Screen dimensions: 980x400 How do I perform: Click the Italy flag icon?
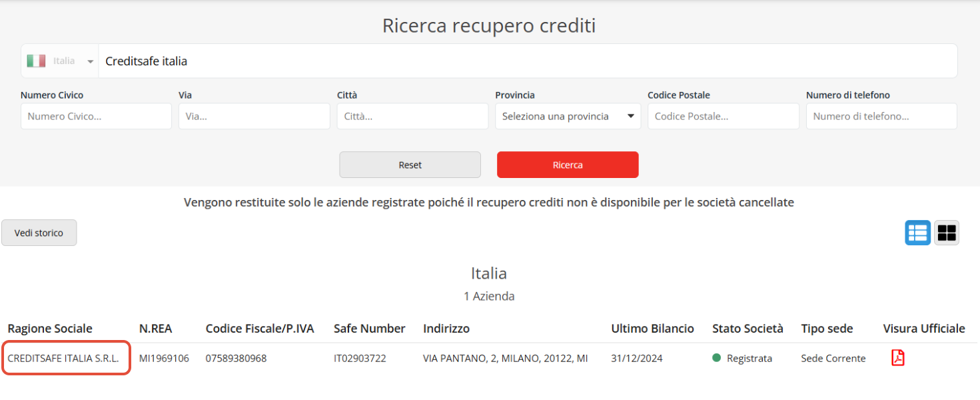tap(36, 61)
